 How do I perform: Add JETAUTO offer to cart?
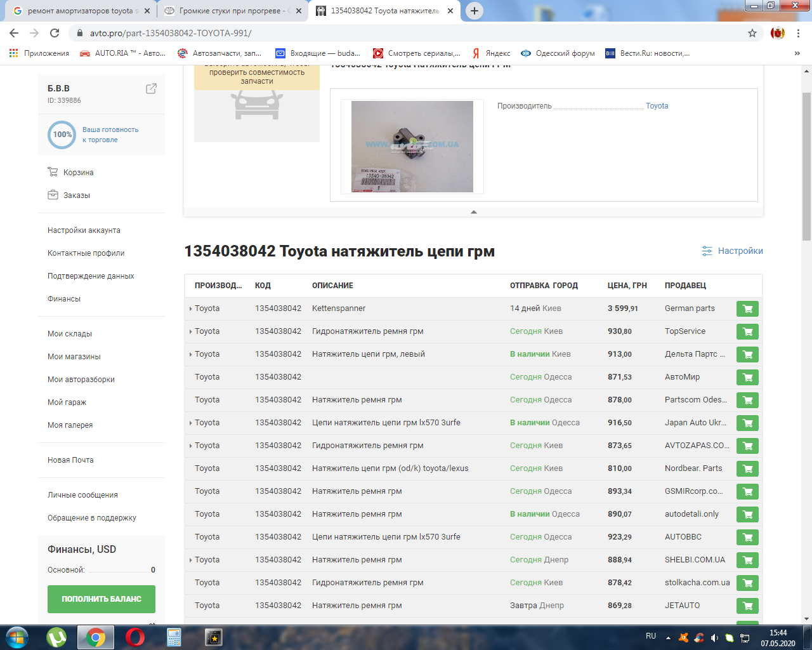(x=747, y=606)
